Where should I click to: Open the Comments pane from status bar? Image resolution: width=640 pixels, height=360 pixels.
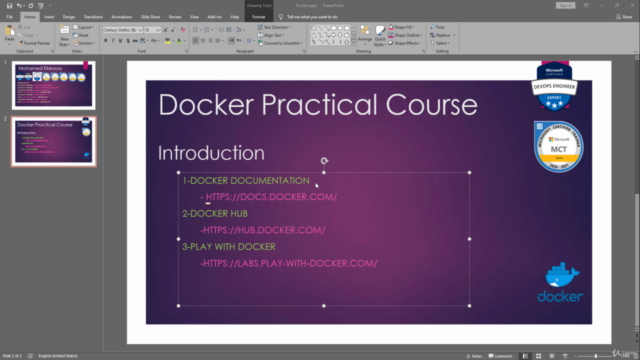[x=500, y=356]
